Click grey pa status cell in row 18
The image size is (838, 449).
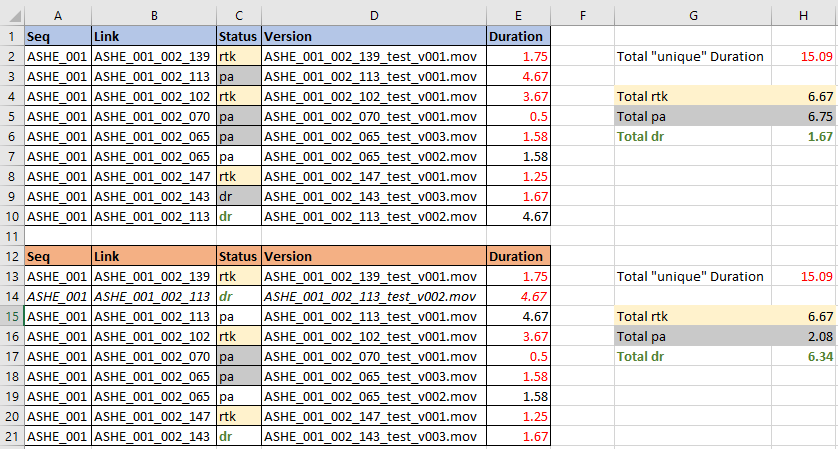click(239, 376)
